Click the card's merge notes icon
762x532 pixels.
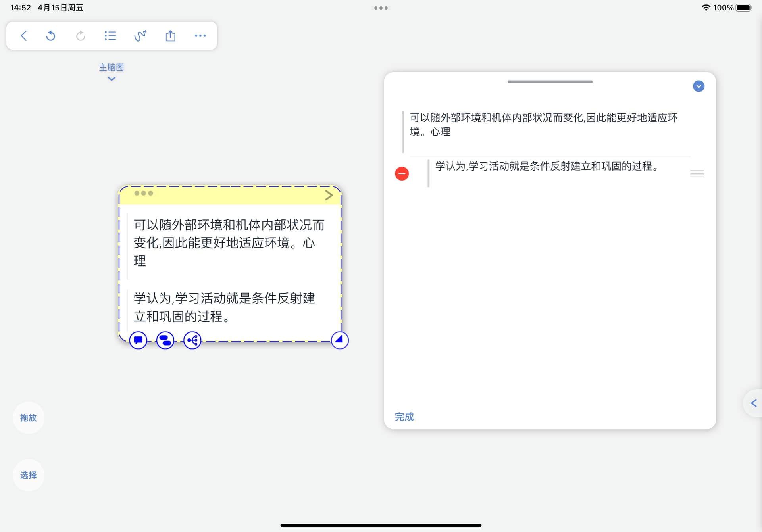point(165,340)
